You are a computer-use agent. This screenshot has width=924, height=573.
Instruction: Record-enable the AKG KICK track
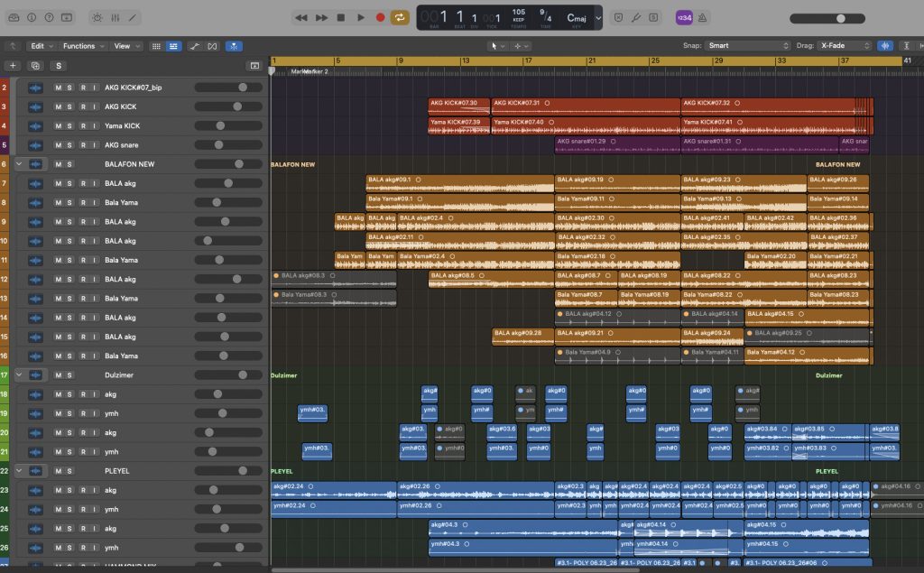click(82, 106)
